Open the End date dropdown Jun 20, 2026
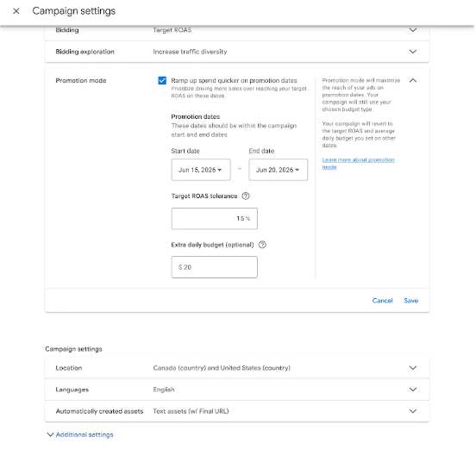The image size is (476, 461). tap(278, 170)
